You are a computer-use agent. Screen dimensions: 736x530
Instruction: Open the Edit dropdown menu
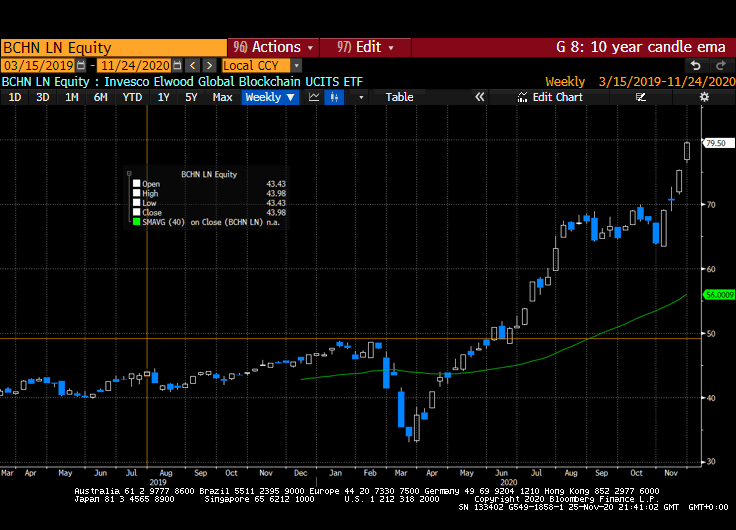(x=365, y=47)
